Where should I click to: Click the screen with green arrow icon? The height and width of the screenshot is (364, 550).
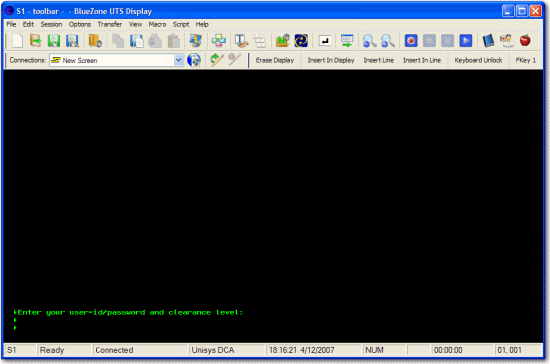tap(347, 41)
